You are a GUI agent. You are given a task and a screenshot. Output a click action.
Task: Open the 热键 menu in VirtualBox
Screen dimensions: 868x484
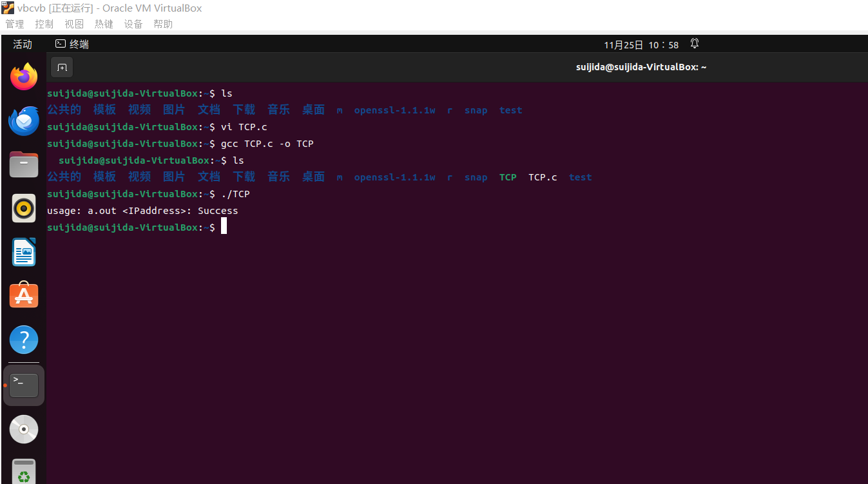(x=104, y=24)
